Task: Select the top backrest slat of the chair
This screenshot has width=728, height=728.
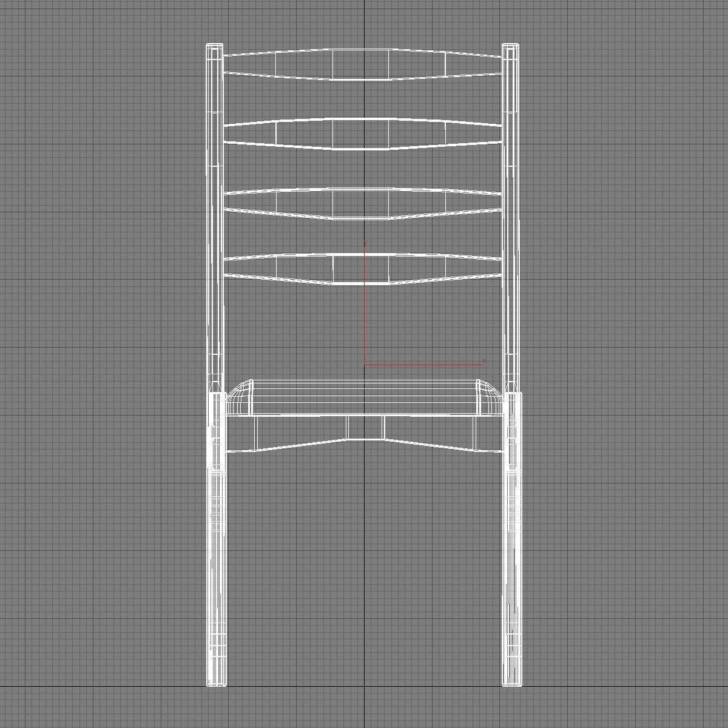Action: point(363,64)
